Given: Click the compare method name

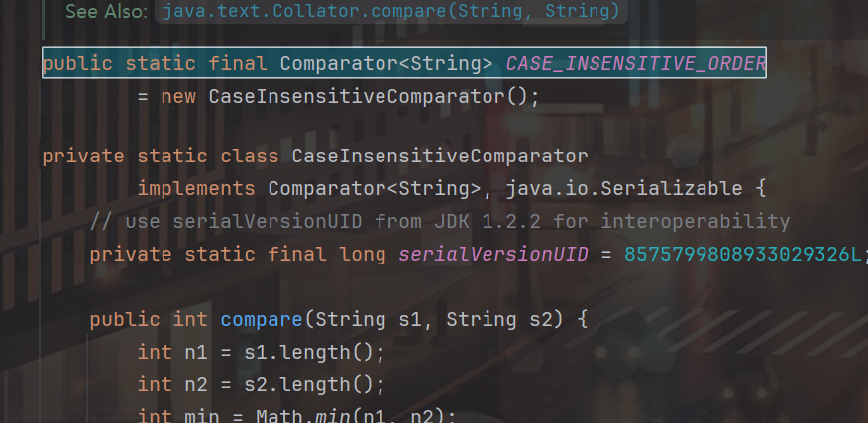Looking at the screenshot, I should coord(261,320).
